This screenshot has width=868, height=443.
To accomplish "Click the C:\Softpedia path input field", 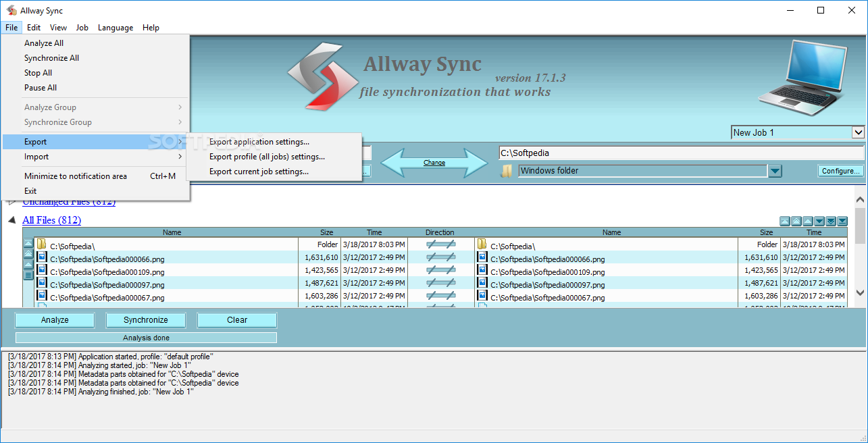I will 682,153.
